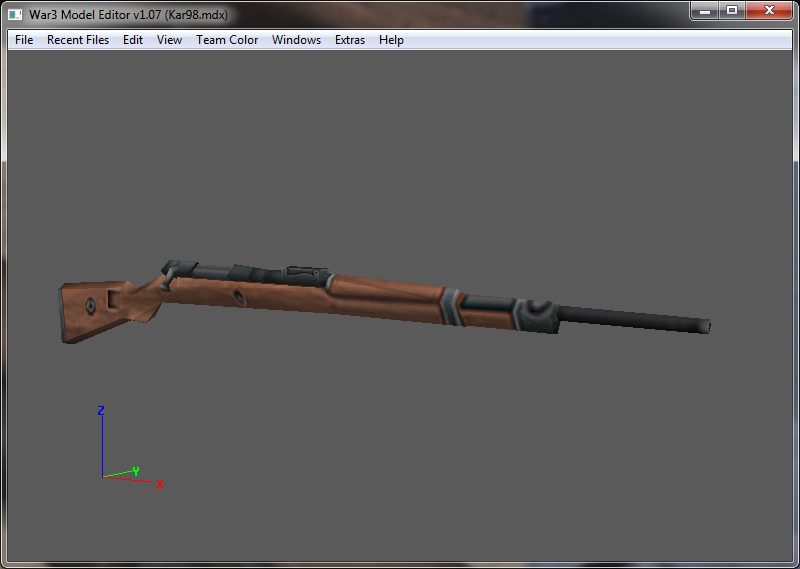This screenshot has width=800, height=569.
Task: Open the Windows menu
Action: [x=296, y=40]
